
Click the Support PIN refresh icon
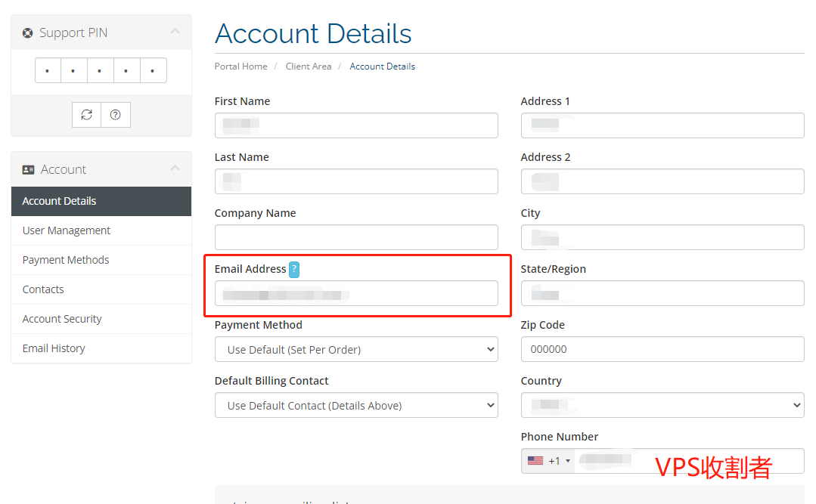(x=87, y=115)
